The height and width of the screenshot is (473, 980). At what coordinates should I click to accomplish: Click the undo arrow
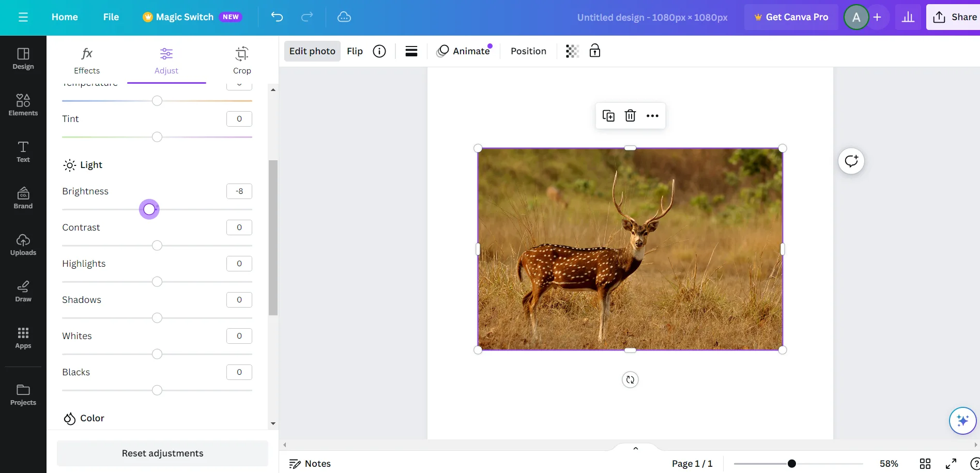click(x=277, y=17)
